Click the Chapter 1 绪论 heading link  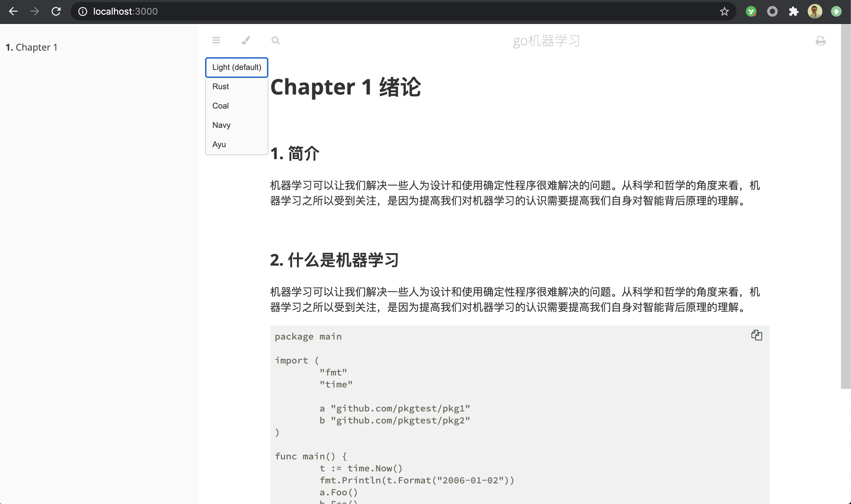point(345,87)
